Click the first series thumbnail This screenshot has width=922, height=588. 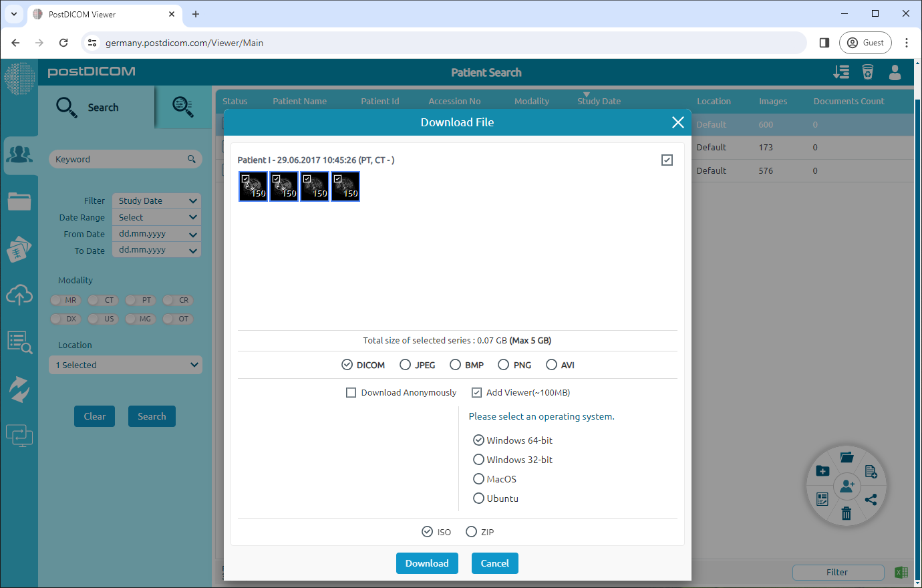253,186
